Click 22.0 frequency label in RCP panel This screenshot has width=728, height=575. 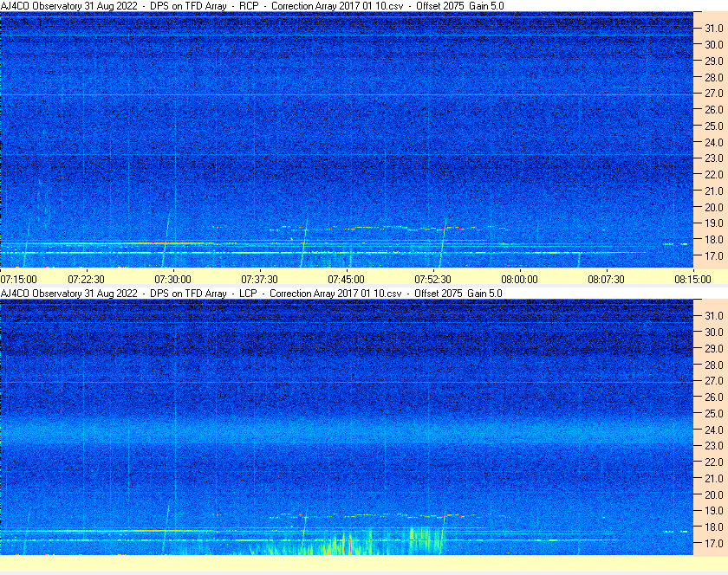[x=714, y=175]
